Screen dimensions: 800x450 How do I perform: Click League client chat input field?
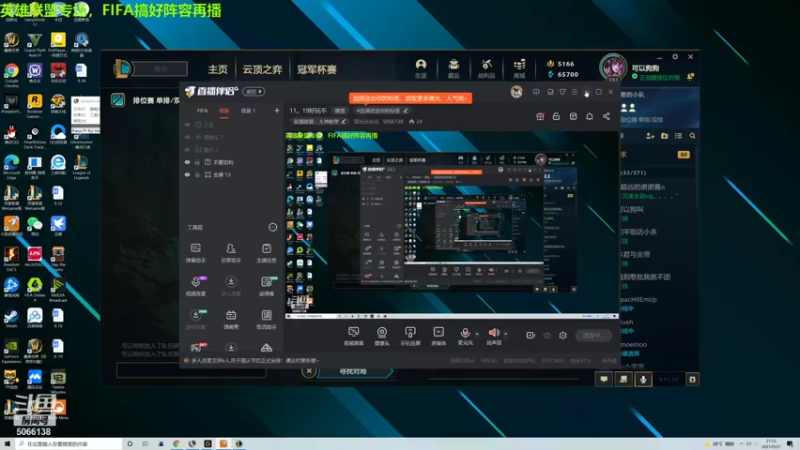click(191, 370)
